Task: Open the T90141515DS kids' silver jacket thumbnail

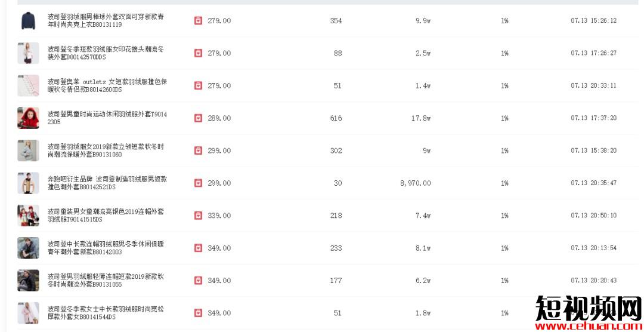Action: tap(28, 216)
